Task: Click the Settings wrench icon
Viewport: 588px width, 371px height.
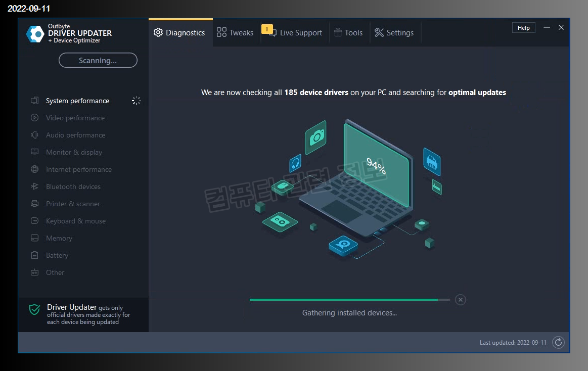Action: click(x=379, y=33)
